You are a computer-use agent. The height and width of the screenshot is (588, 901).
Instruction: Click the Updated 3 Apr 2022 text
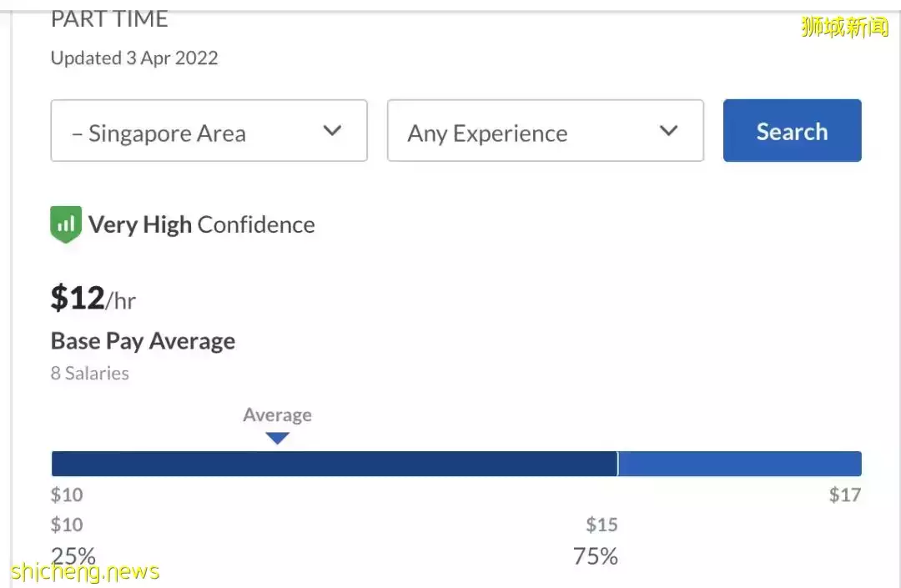[x=134, y=58]
